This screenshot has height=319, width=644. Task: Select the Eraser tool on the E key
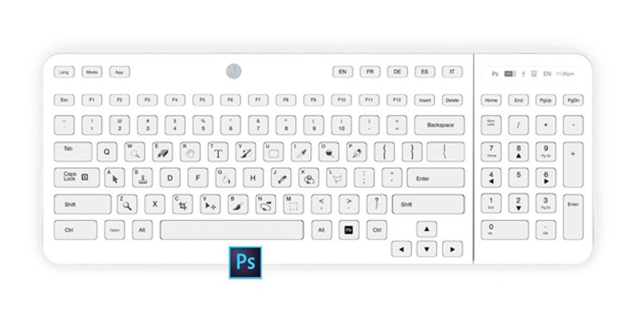point(163,152)
